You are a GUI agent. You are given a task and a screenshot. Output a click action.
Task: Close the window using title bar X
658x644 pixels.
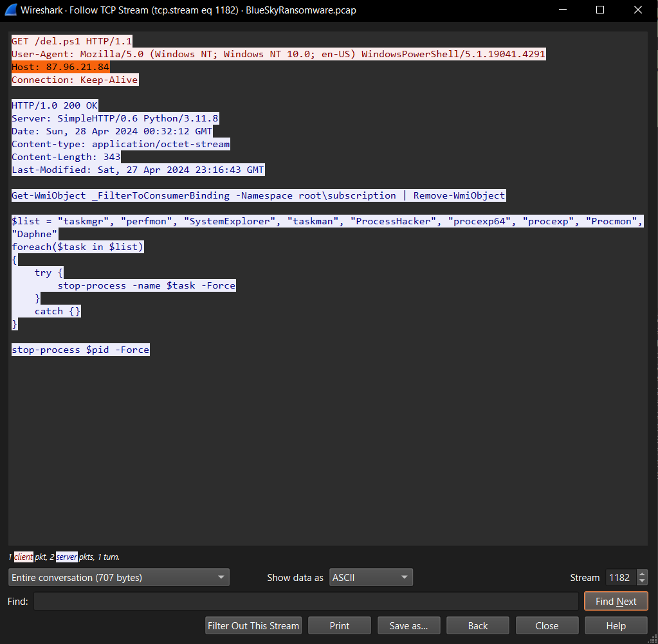tap(638, 10)
